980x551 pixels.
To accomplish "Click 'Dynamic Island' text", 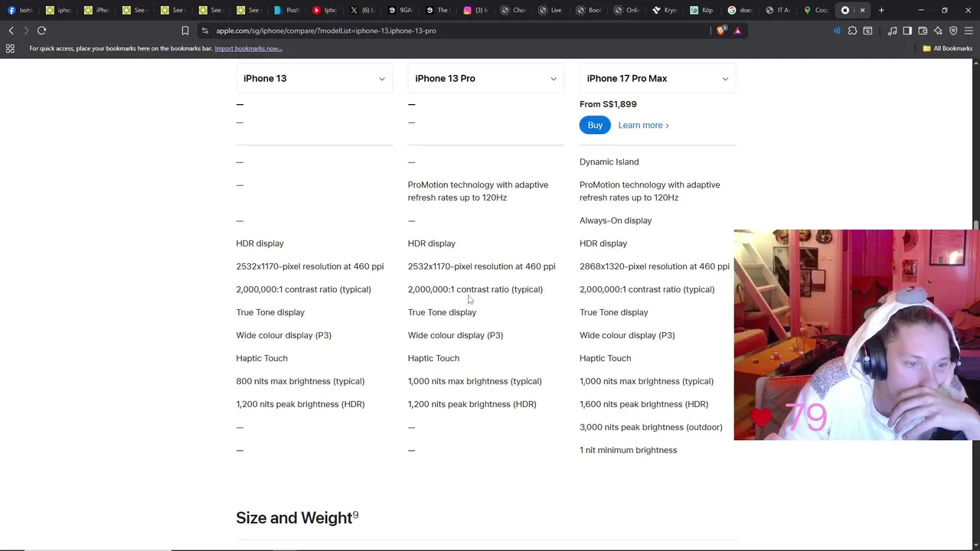I will pyautogui.click(x=609, y=161).
